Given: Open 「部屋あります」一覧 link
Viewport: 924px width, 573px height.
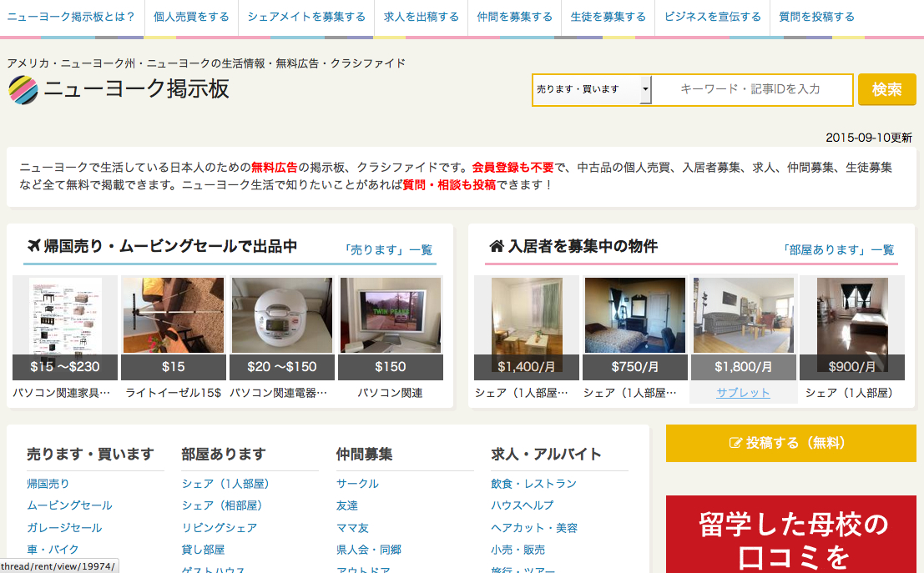Looking at the screenshot, I should (x=838, y=249).
